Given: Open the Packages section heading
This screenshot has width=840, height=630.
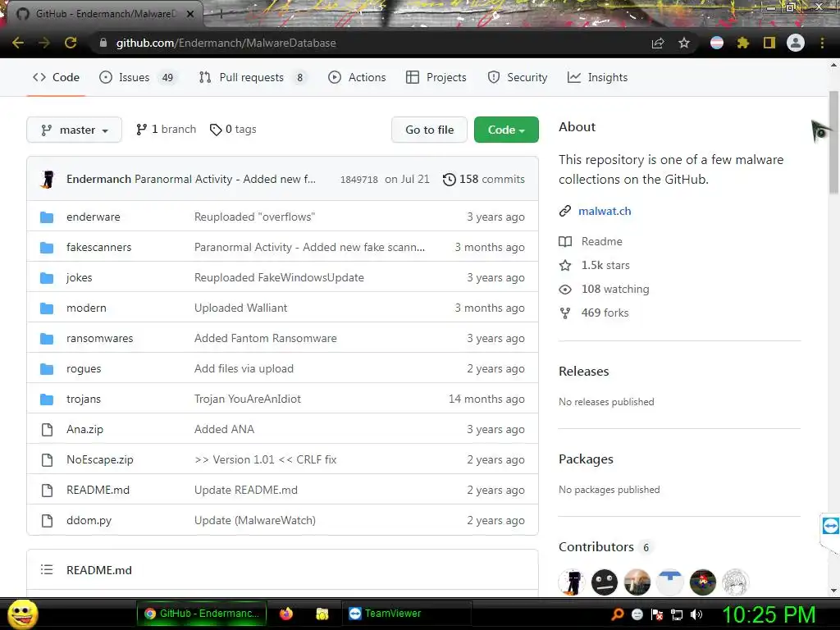Looking at the screenshot, I should click(x=586, y=459).
